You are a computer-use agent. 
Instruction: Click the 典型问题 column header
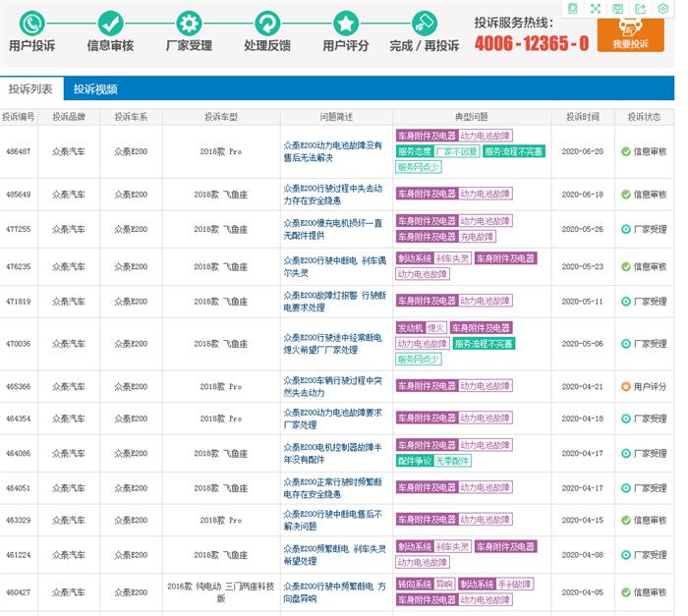[472, 117]
